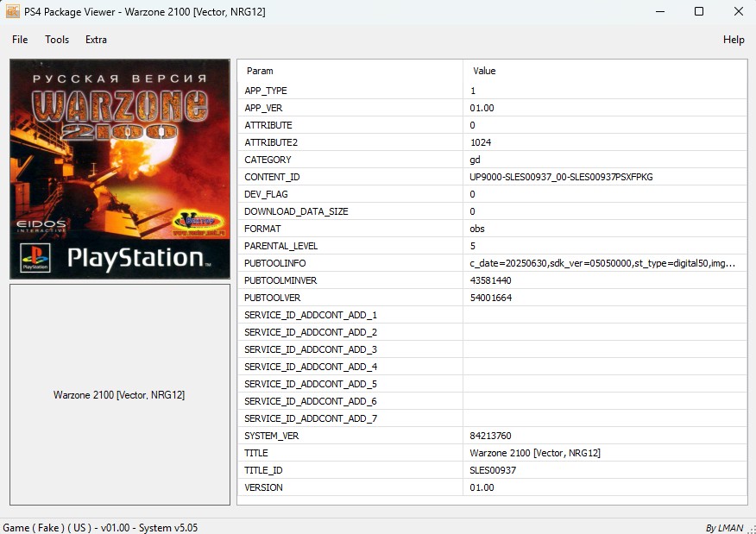Select the DOWNLOAD_DATA_SIZE parameter name
The width and height of the screenshot is (756, 534).
click(x=296, y=211)
